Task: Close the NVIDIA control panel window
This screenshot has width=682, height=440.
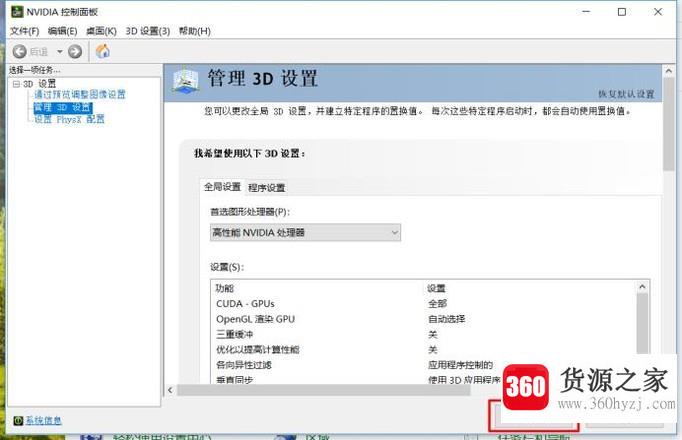Action: 658,12
